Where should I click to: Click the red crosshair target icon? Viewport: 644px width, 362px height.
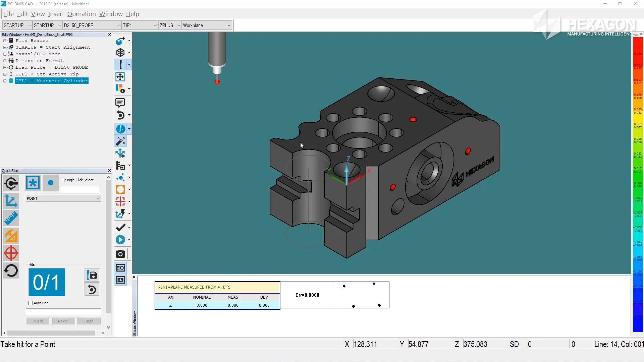click(11, 253)
